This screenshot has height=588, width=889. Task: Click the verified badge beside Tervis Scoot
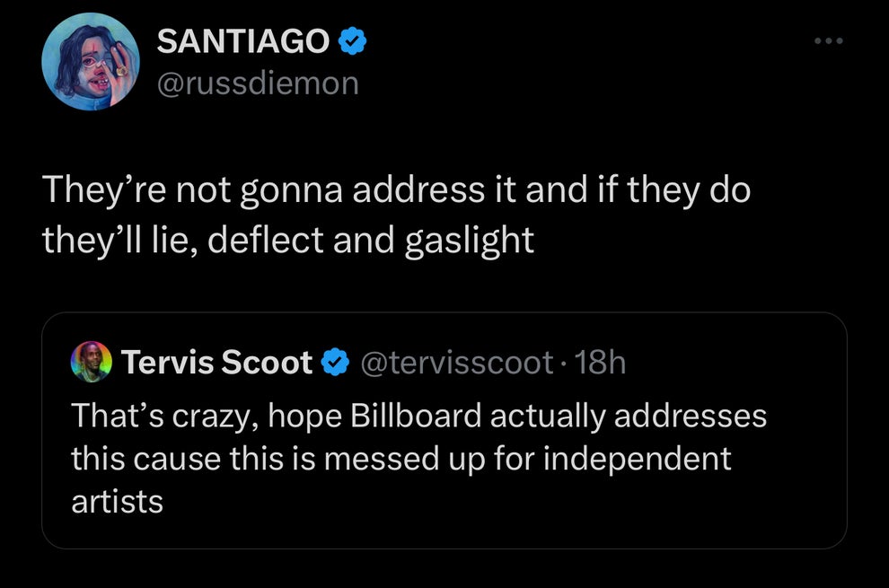point(336,362)
